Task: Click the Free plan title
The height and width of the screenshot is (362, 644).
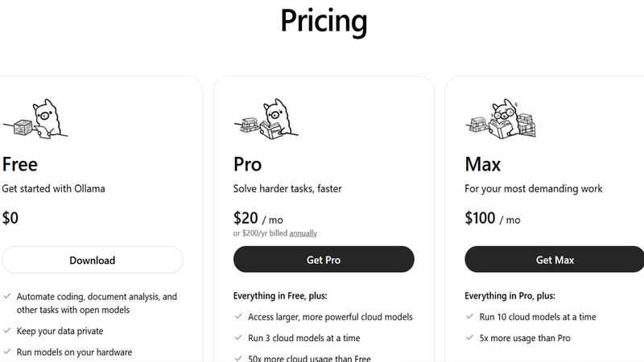Action: (x=19, y=164)
